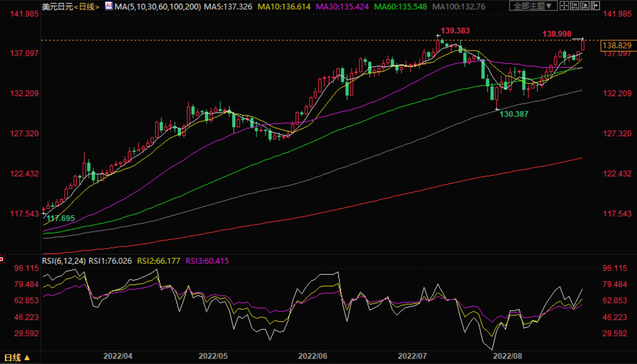
Task: Click the right axis 127.320 price label
Action: (617, 134)
